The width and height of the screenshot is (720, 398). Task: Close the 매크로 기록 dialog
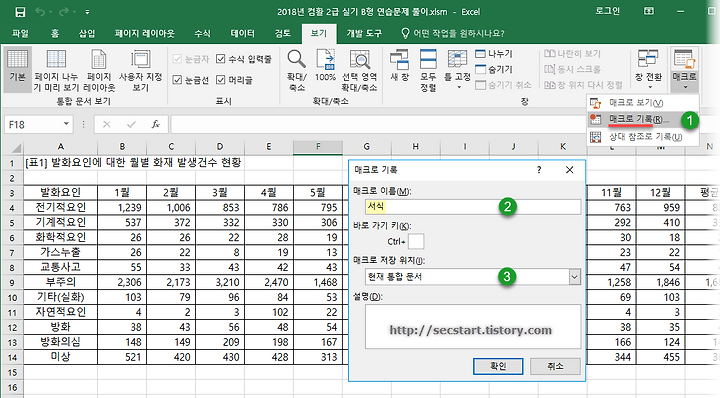[x=569, y=170]
